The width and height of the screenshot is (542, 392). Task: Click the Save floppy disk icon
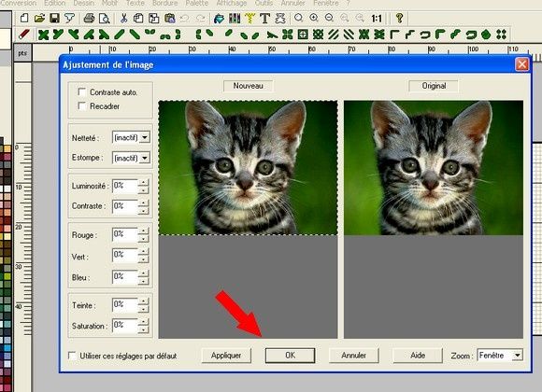tap(54, 18)
